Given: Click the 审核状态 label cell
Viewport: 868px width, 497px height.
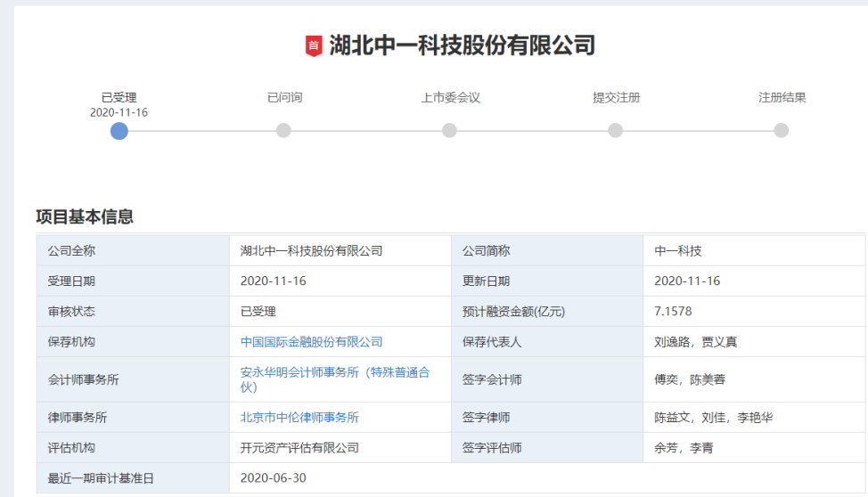Looking at the screenshot, I should [x=133, y=312].
